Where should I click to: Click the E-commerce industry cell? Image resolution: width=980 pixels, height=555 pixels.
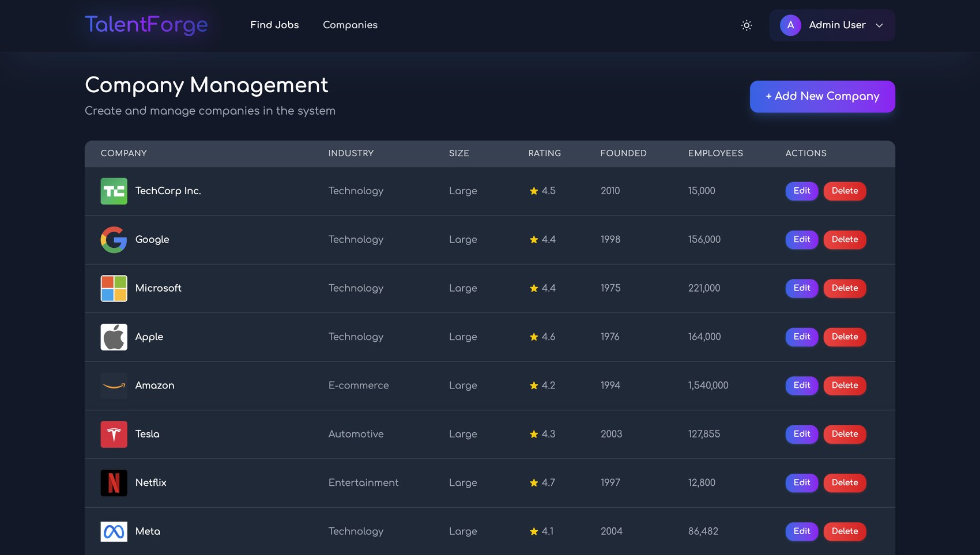[x=359, y=386]
